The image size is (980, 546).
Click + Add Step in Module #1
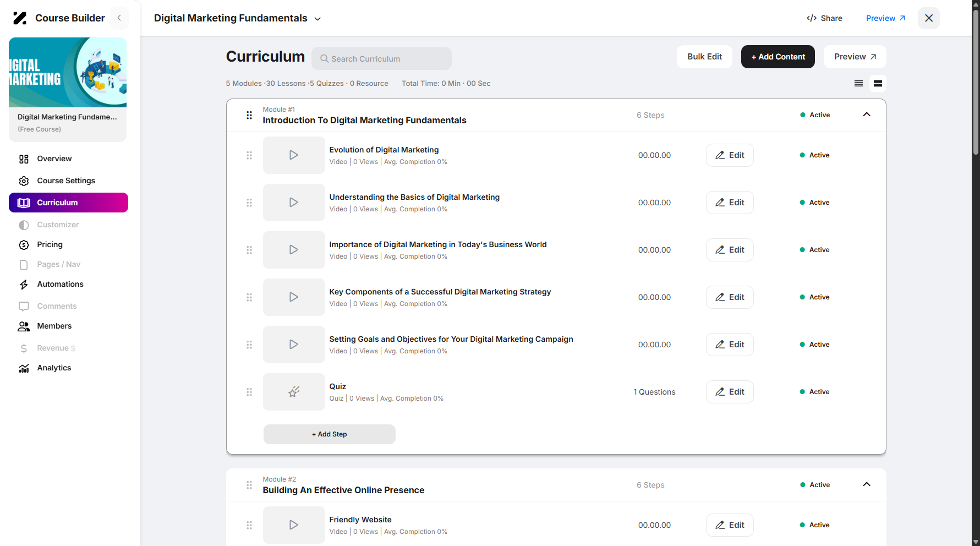coord(330,434)
